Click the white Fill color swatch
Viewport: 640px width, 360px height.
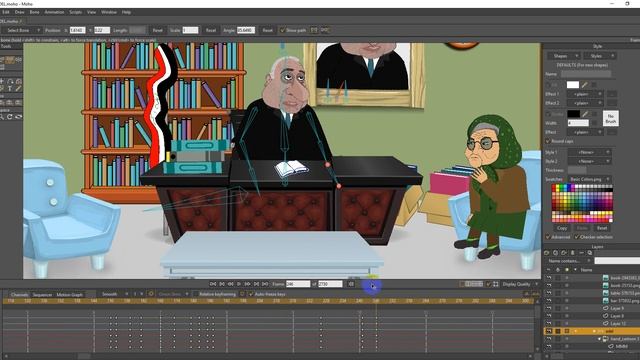point(573,84)
